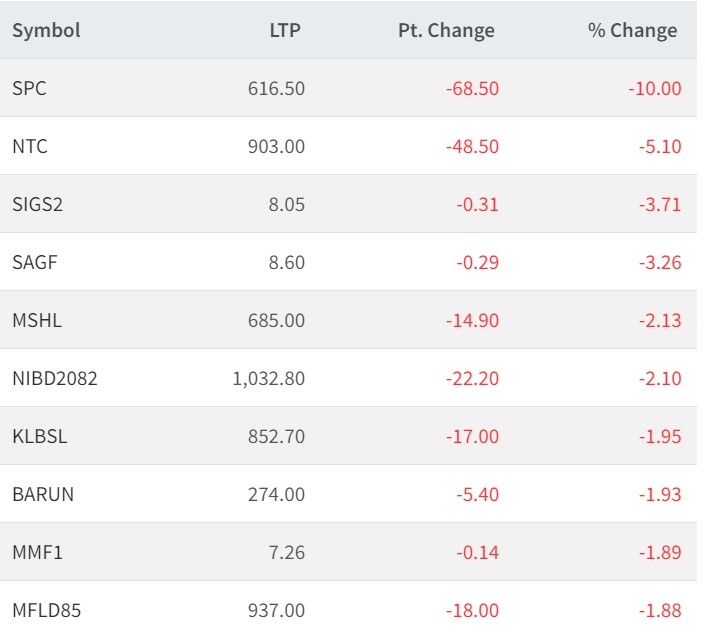705x638 pixels.
Task: Click the SAGF symbol
Action: pos(34,262)
